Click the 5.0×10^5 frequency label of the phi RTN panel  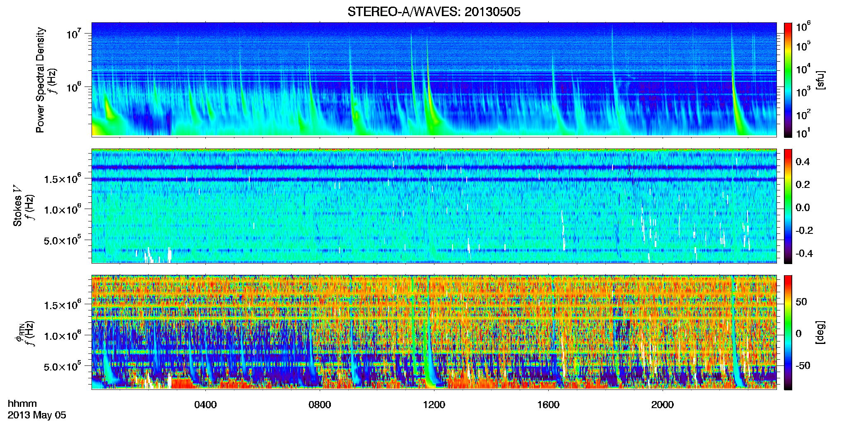click(63, 366)
